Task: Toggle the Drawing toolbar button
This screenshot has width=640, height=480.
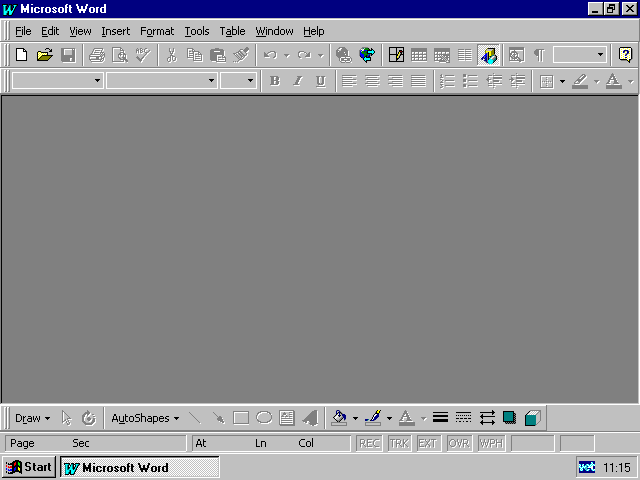Action: [488, 55]
